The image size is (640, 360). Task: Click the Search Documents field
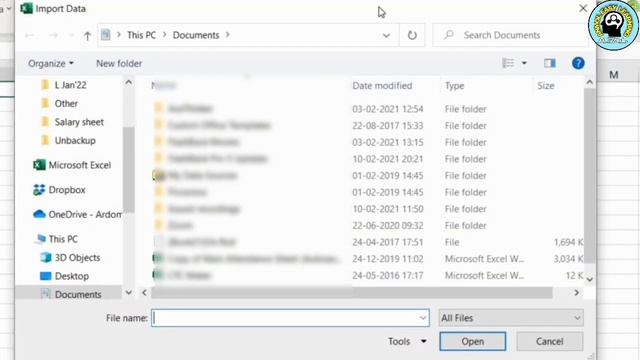click(x=510, y=35)
